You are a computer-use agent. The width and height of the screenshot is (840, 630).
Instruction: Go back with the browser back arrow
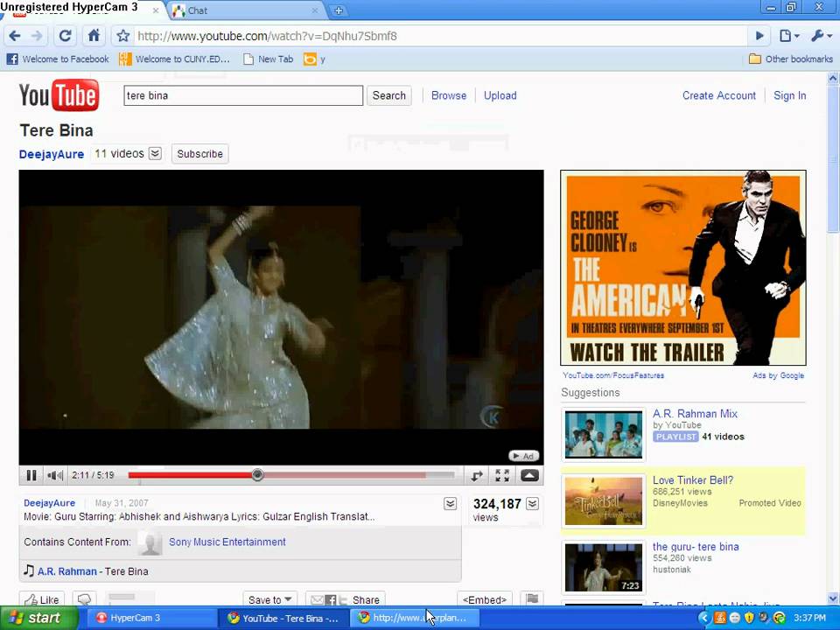coord(15,36)
